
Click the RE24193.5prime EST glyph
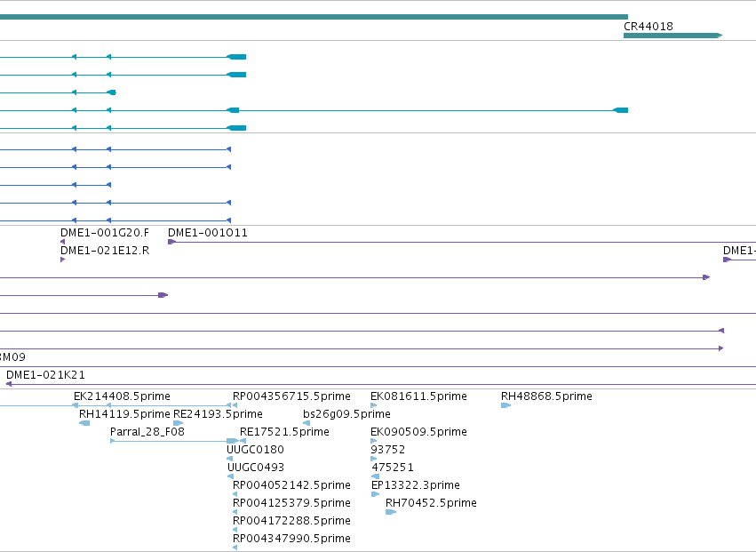point(178,423)
